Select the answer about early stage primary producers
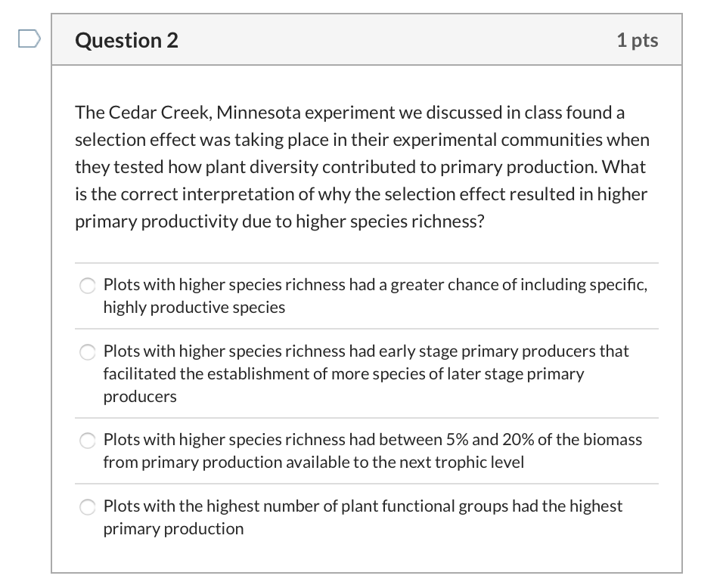Screen dimensions: 723x588 pos(87,352)
